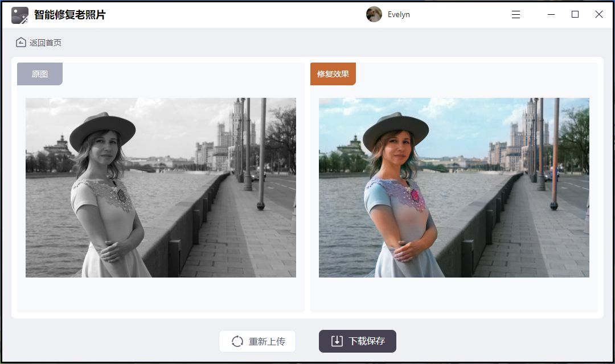Minimize the application window
The width and height of the screenshot is (615, 364).
[x=551, y=14]
